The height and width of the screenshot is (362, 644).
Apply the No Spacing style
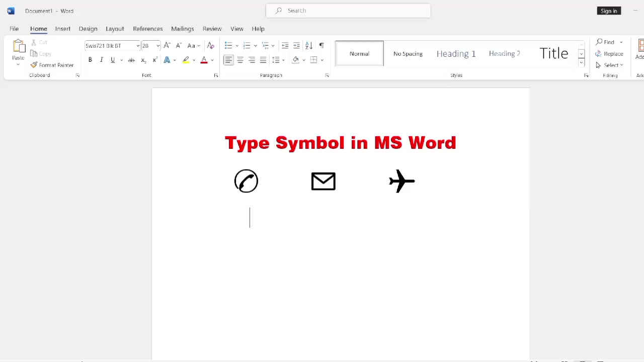pyautogui.click(x=408, y=54)
